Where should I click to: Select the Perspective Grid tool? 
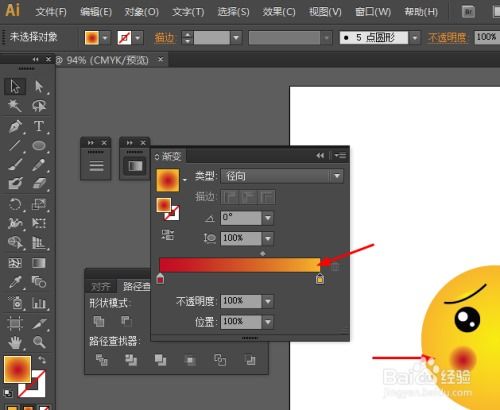click(x=39, y=243)
